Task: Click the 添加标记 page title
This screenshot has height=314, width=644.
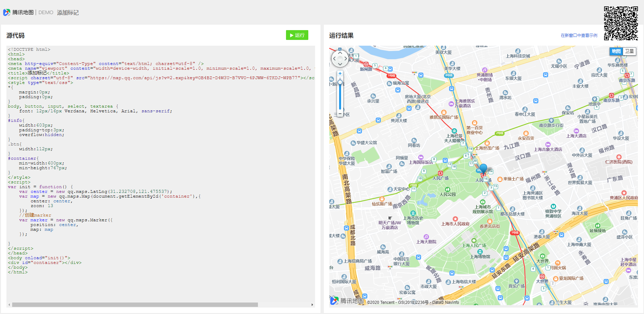Action: click(x=68, y=13)
